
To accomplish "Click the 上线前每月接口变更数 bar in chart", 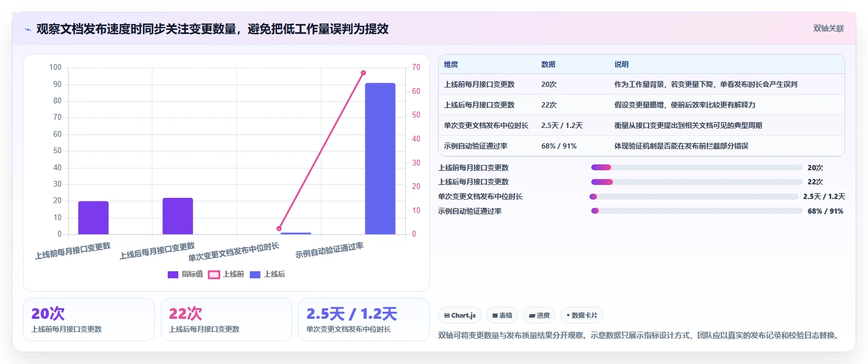I will click(x=93, y=218).
